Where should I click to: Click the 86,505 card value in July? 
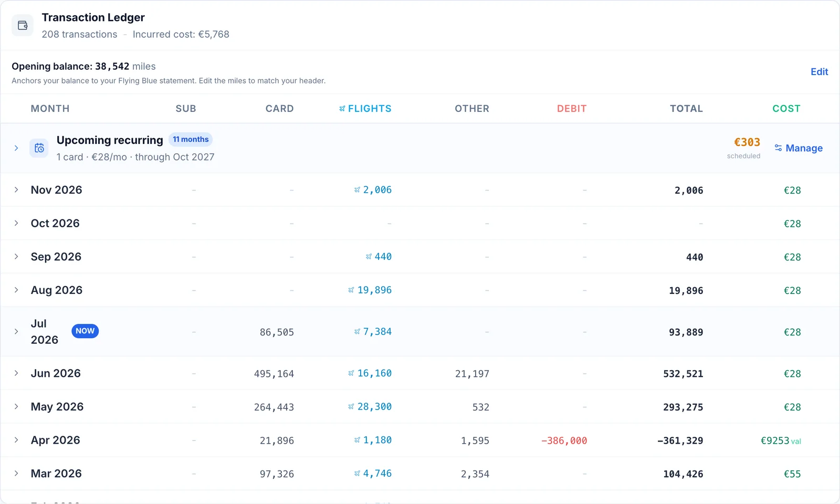tap(277, 332)
